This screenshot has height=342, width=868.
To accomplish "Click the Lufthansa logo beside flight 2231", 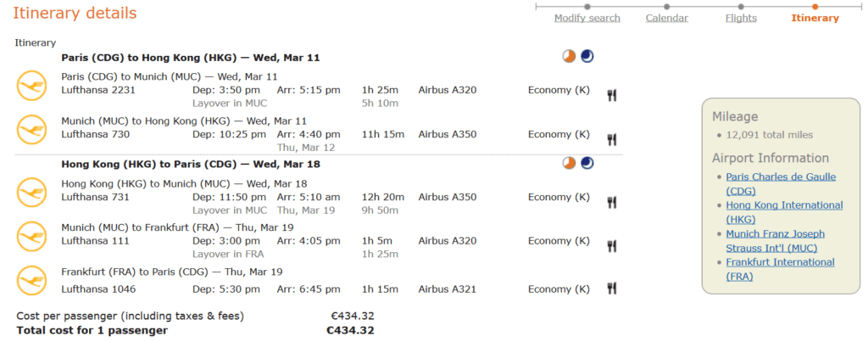I will tap(31, 86).
